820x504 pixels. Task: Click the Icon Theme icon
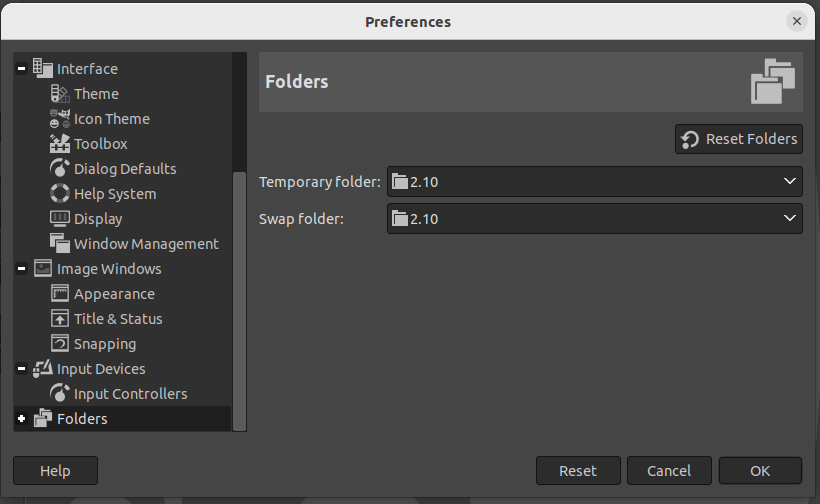tap(59, 119)
